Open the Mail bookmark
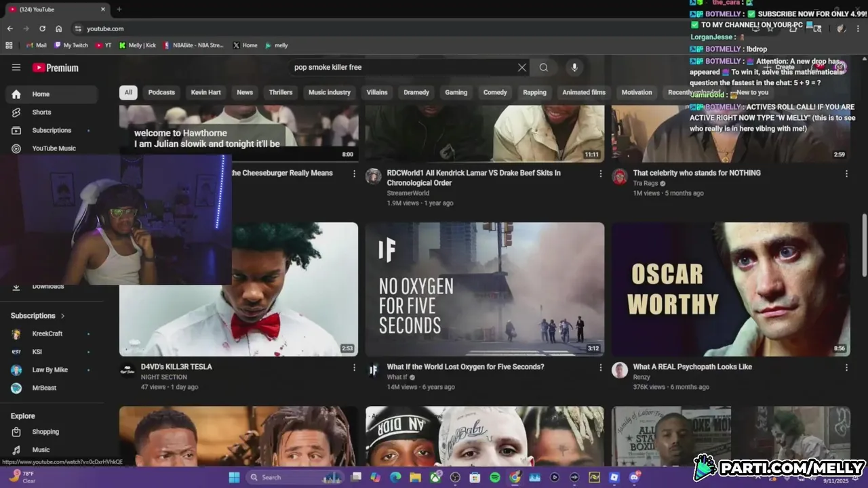 coord(36,45)
